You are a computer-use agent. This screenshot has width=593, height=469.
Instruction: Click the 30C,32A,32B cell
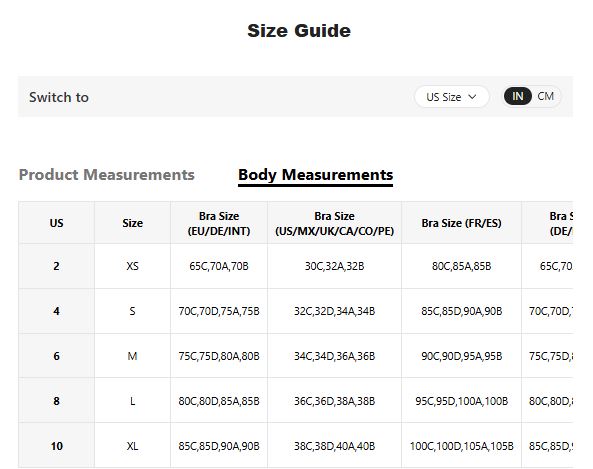point(334,266)
